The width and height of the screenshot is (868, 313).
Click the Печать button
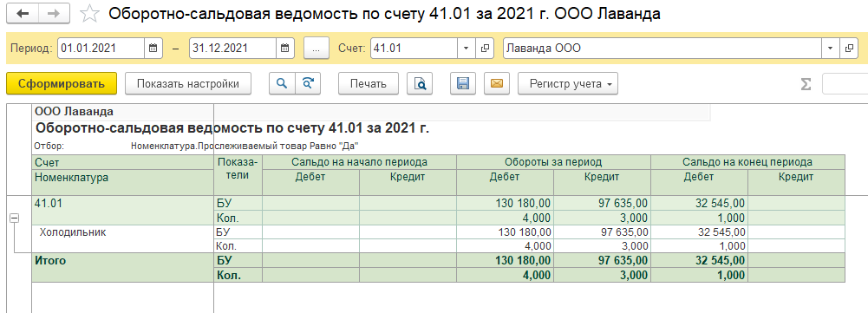coord(369,83)
